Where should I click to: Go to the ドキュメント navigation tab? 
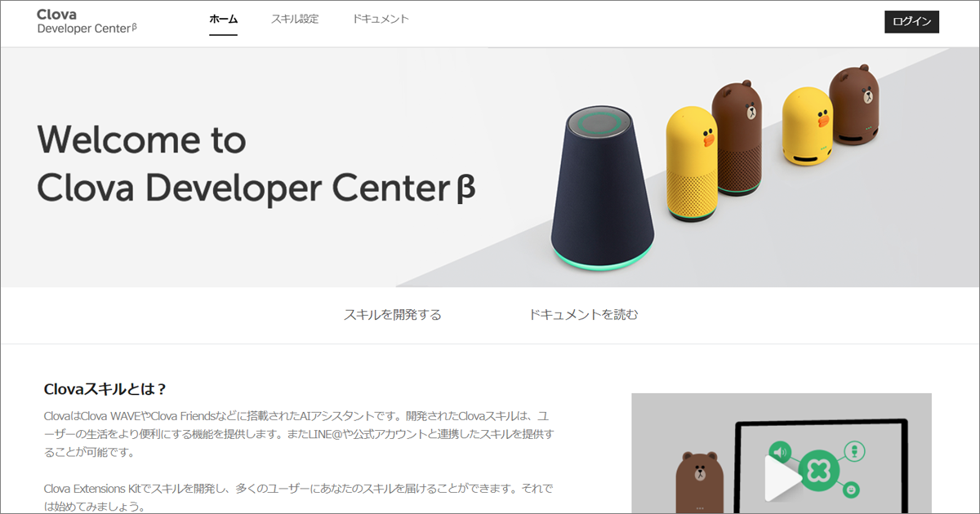click(x=381, y=19)
